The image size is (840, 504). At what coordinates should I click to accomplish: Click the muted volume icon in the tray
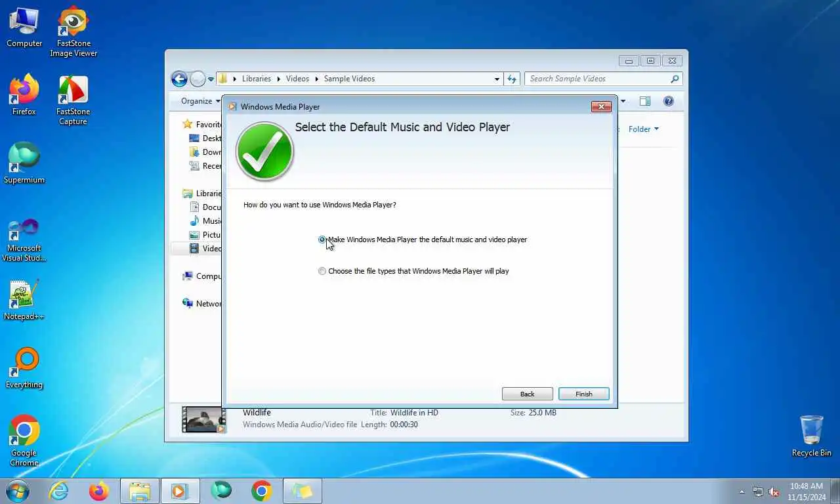pyautogui.click(x=774, y=492)
